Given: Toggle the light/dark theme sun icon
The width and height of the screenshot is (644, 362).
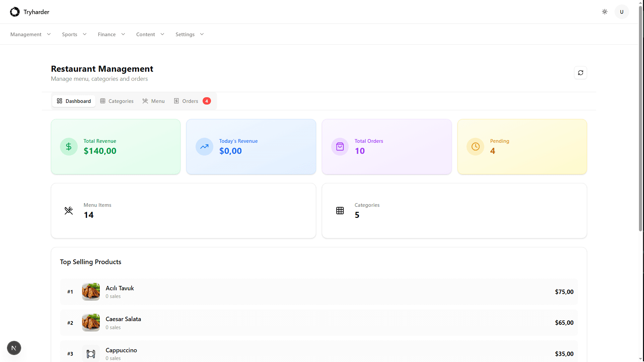Looking at the screenshot, I should click(x=604, y=12).
